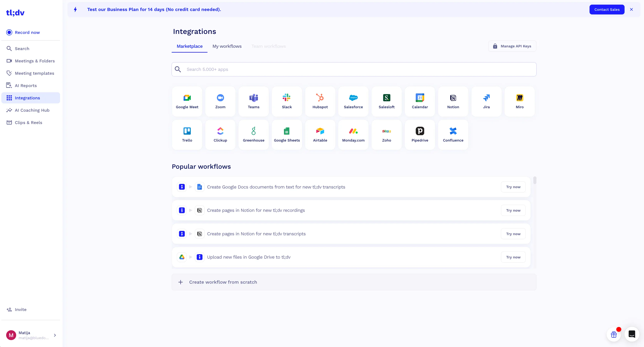
Task: Click 'Create pages in Notion for new tl;dv recordings'
Action: (x=256, y=210)
